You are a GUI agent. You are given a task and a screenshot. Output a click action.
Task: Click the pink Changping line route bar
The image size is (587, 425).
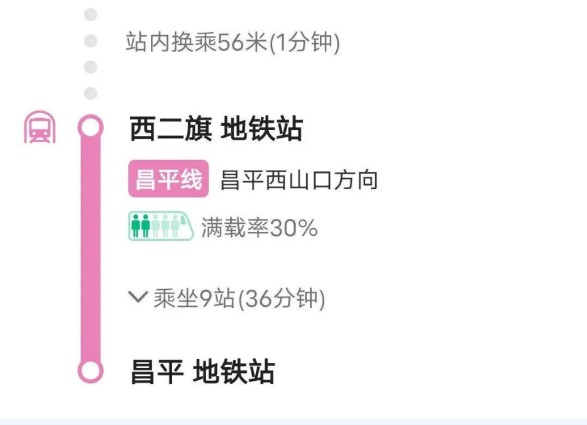pyautogui.click(x=91, y=249)
